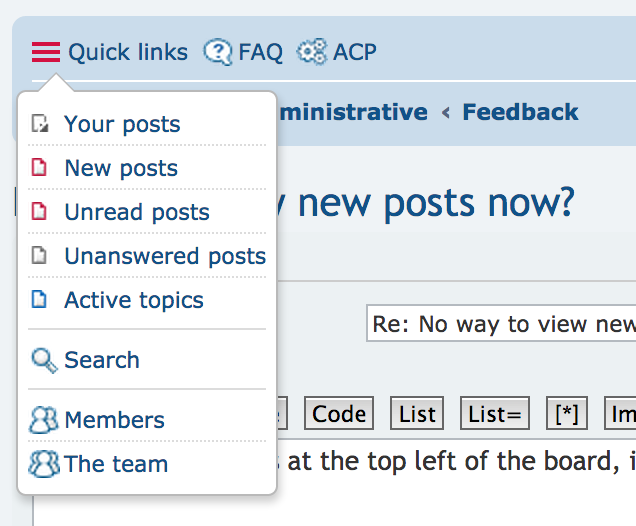Collapse the Quick links dropdown label

pyautogui.click(x=128, y=52)
